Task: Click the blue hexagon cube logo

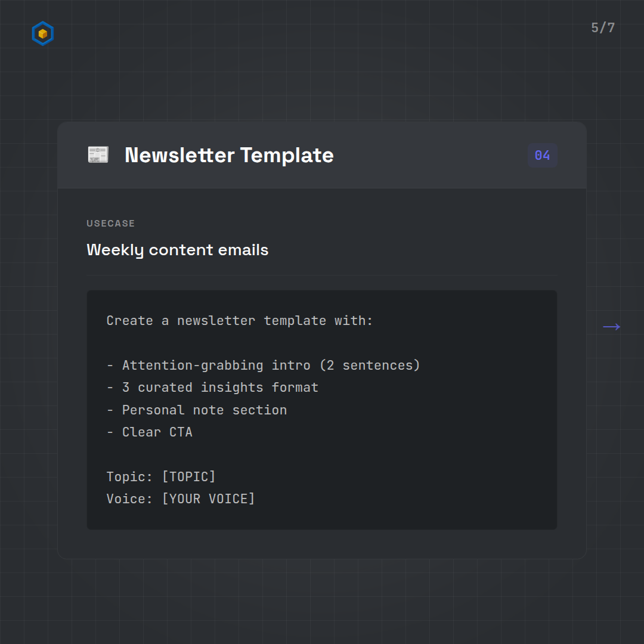Action: tap(42, 34)
